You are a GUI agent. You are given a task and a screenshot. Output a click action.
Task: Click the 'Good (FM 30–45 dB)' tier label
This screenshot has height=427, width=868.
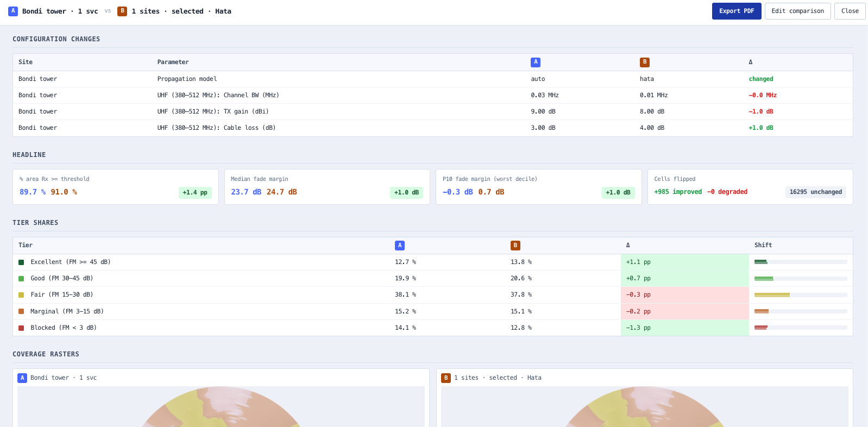coord(62,278)
